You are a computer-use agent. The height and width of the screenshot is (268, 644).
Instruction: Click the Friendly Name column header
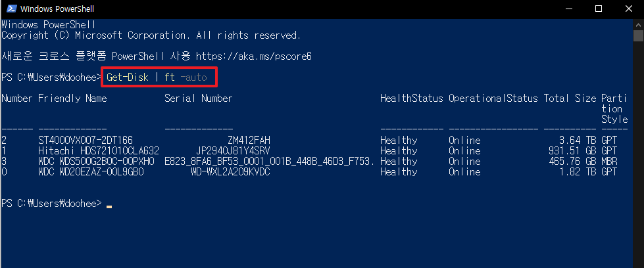(72, 99)
